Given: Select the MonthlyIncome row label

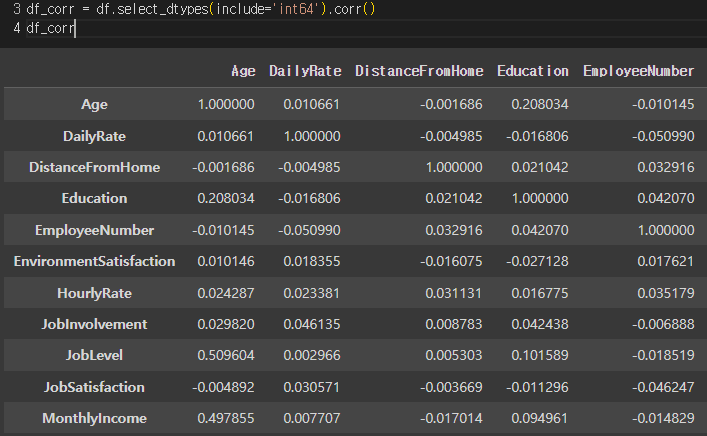Looking at the screenshot, I should pyautogui.click(x=94, y=418).
